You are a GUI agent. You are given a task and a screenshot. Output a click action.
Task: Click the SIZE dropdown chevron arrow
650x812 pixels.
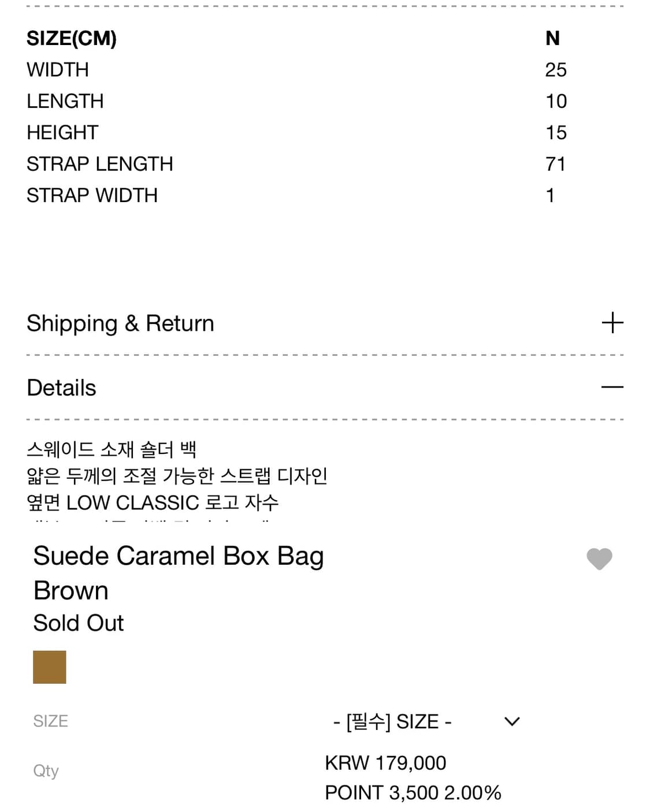click(512, 721)
